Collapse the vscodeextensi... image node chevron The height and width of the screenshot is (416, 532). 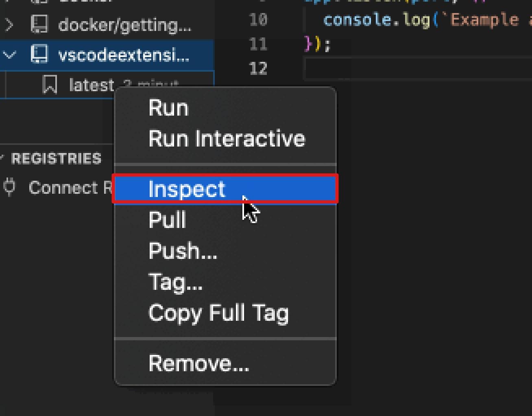point(9,55)
